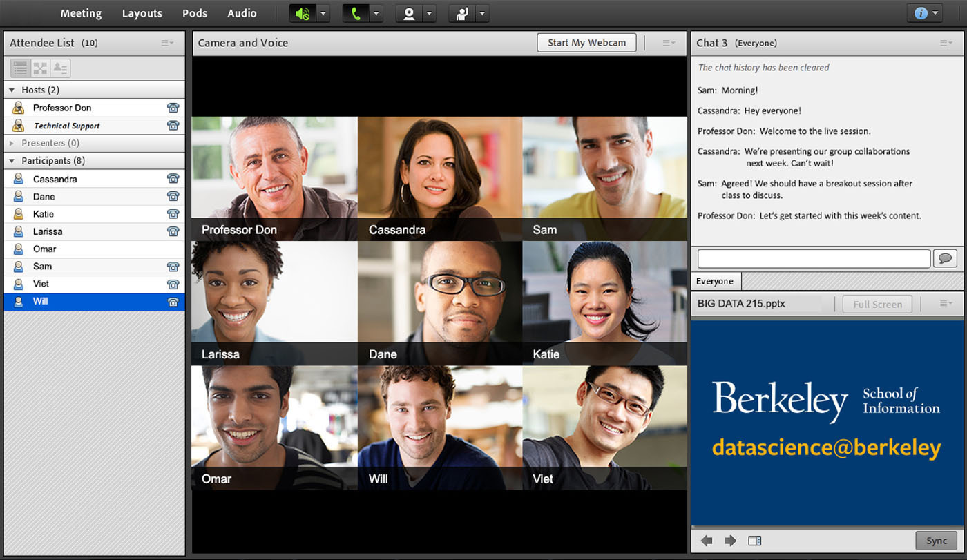Open the Pods menu
Image resolution: width=967 pixels, height=560 pixels.
tap(195, 13)
